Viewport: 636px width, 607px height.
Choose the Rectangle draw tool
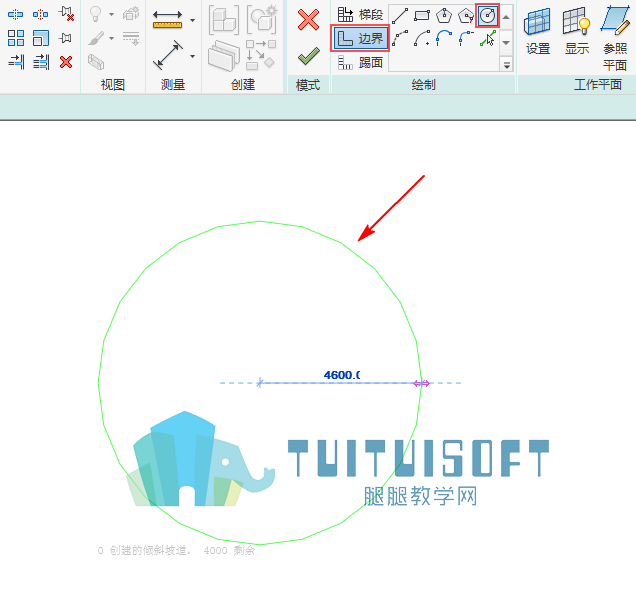click(x=422, y=16)
